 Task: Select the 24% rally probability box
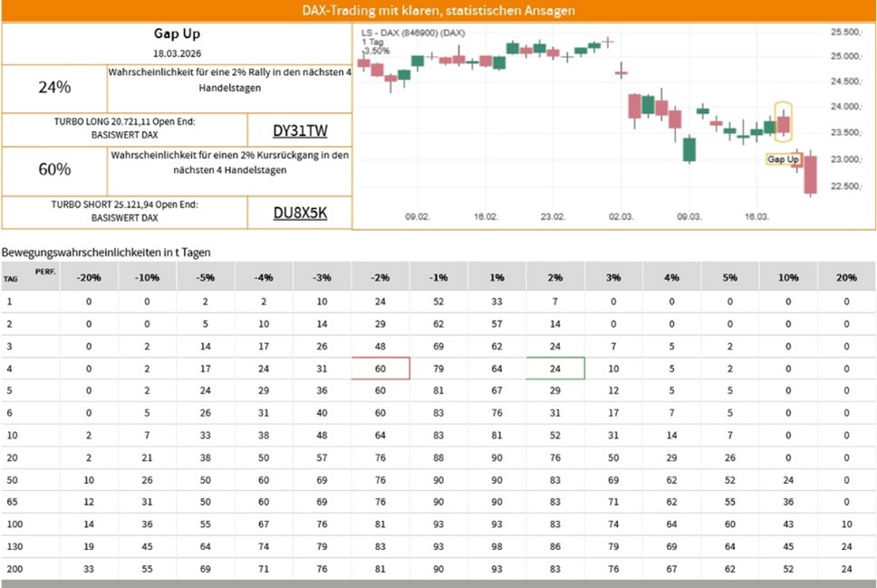tap(54, 88)
